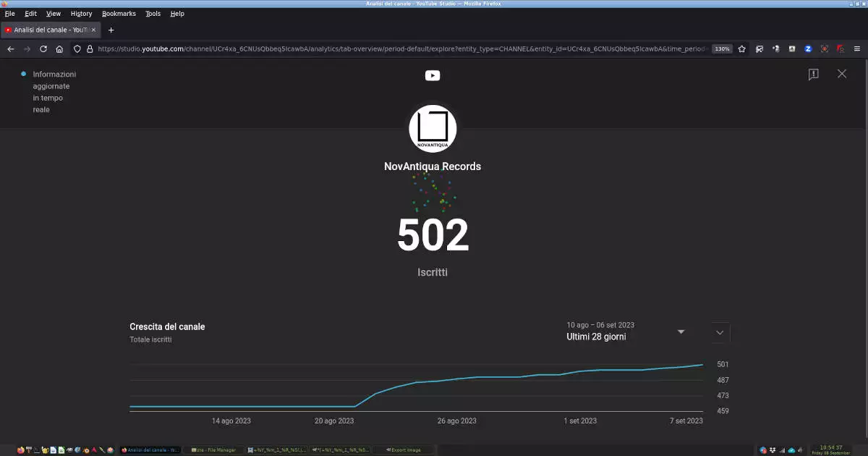Show site security padlock information
The height and width of the screenshot is (456, 868).
[90, 49]
